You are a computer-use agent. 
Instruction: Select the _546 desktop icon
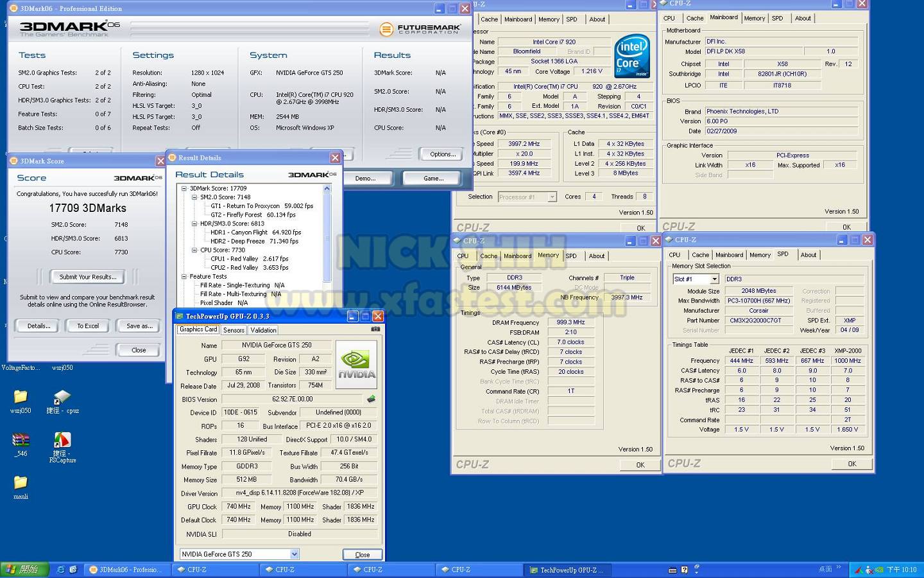point(21,444)
